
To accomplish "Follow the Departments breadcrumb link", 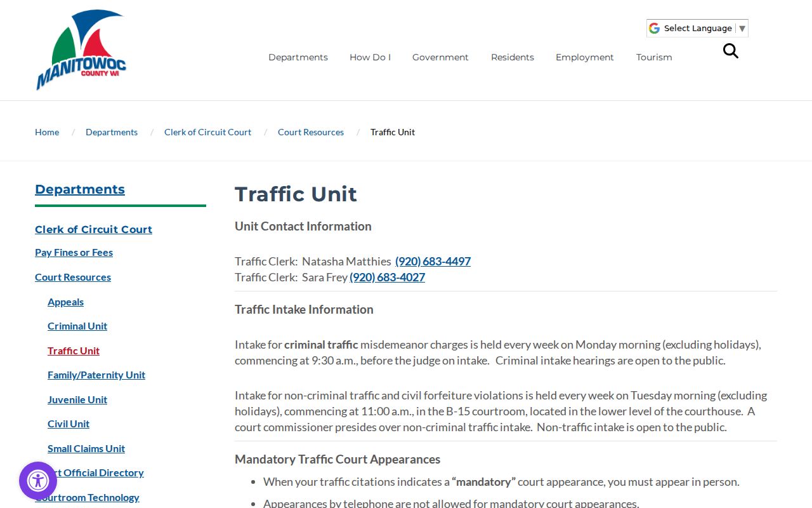I will pyautogui.click(x=112, y=132).
